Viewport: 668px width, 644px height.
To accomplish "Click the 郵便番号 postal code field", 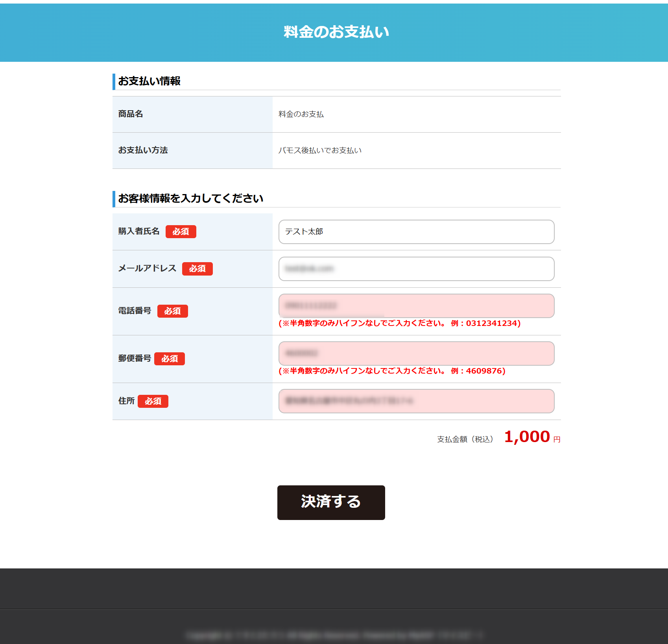I will [x=416, y=353].
